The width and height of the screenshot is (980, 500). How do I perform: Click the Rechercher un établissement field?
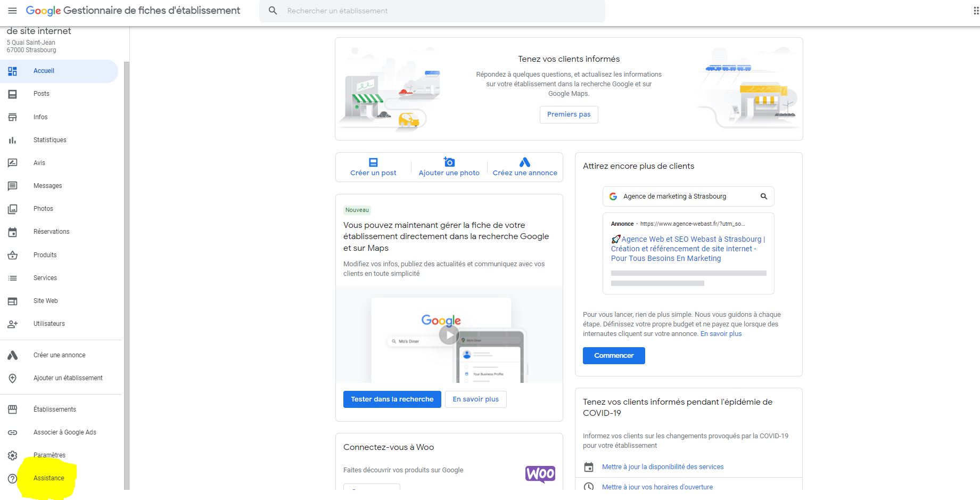432,11
